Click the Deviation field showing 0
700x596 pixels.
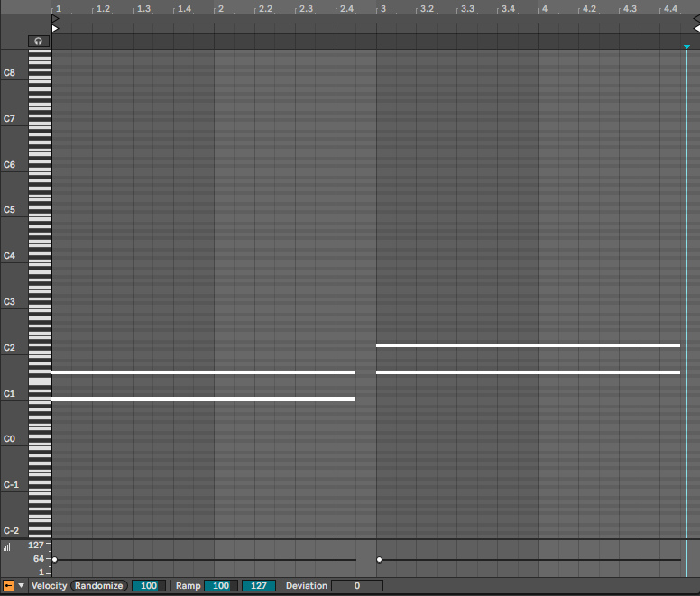(356, 586)
